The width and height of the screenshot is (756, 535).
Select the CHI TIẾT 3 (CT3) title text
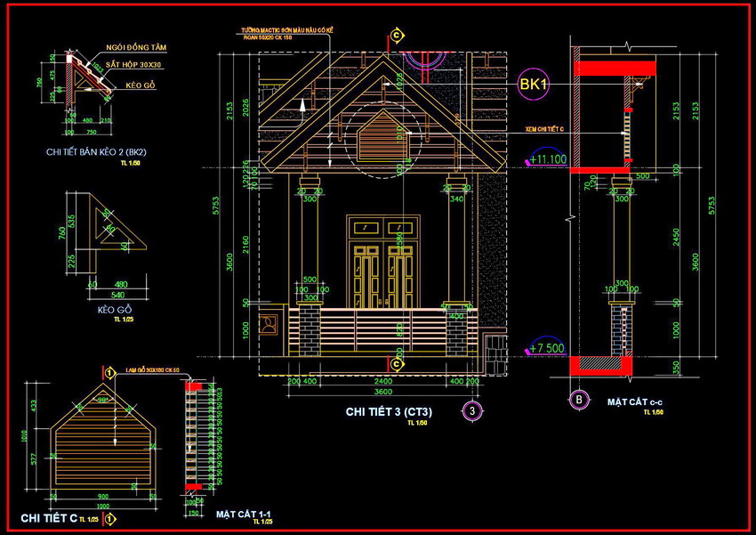389,412
